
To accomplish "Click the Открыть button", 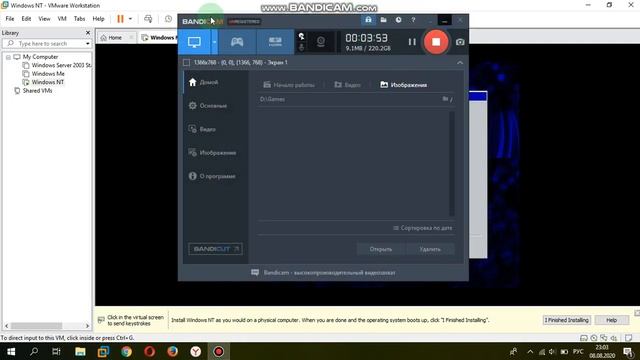I will (381, 249).
